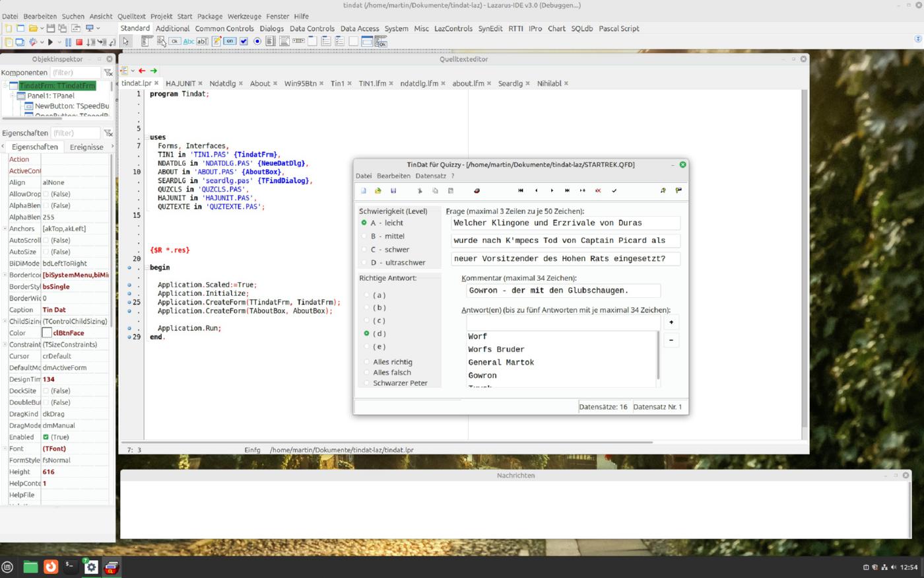This screenshot has width=924, height=578.
Task: Select 'Alles richtig' radio button
Action: [x=366, y=362]
